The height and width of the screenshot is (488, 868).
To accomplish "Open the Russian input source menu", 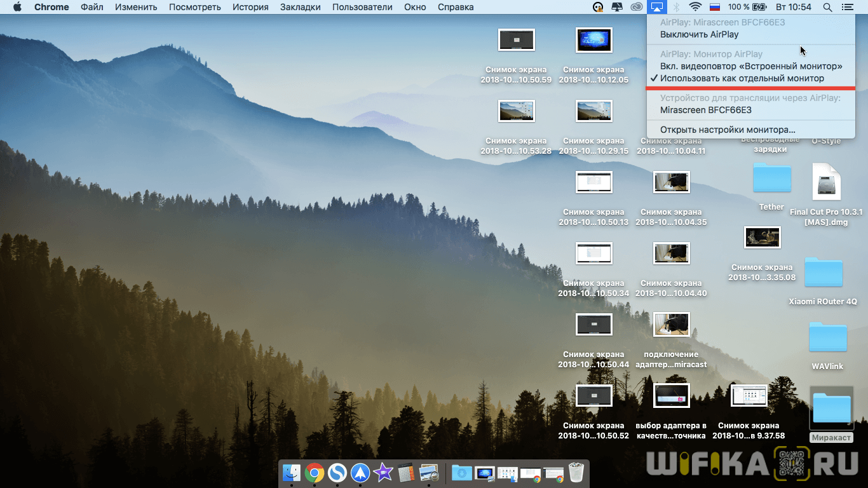I will coord(715,7).
